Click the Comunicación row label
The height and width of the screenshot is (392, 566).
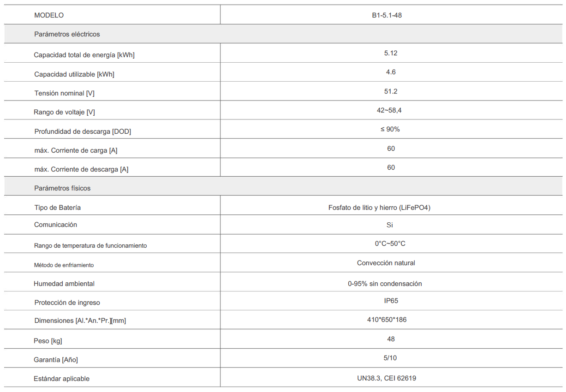tap(55, 225)
